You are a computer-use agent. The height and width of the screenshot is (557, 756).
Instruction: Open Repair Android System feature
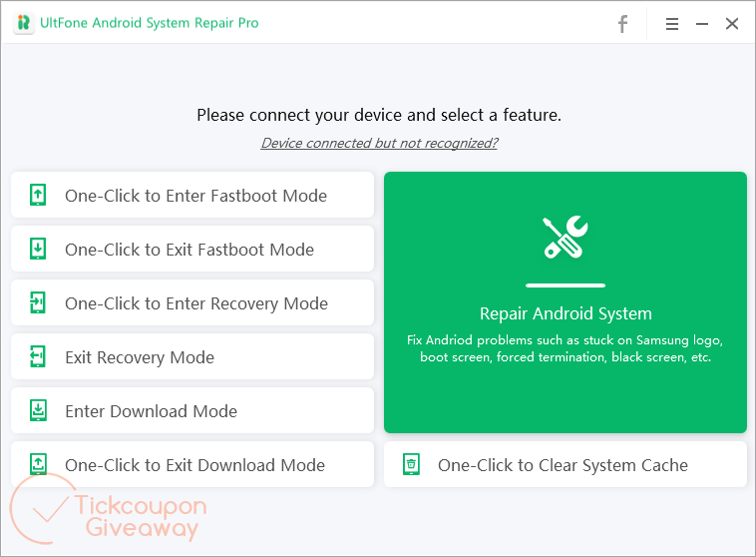click(x=566, y=302)
